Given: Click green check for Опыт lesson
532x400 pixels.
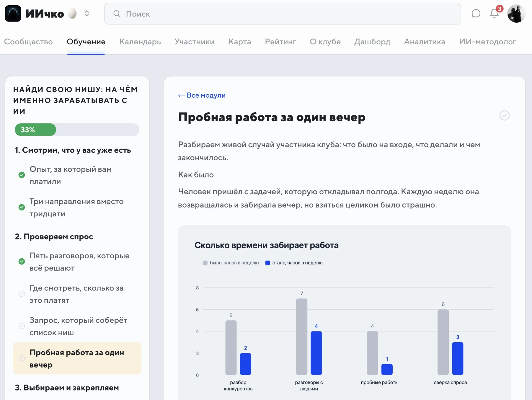Looking at the screenshot, I should point(22,175).
